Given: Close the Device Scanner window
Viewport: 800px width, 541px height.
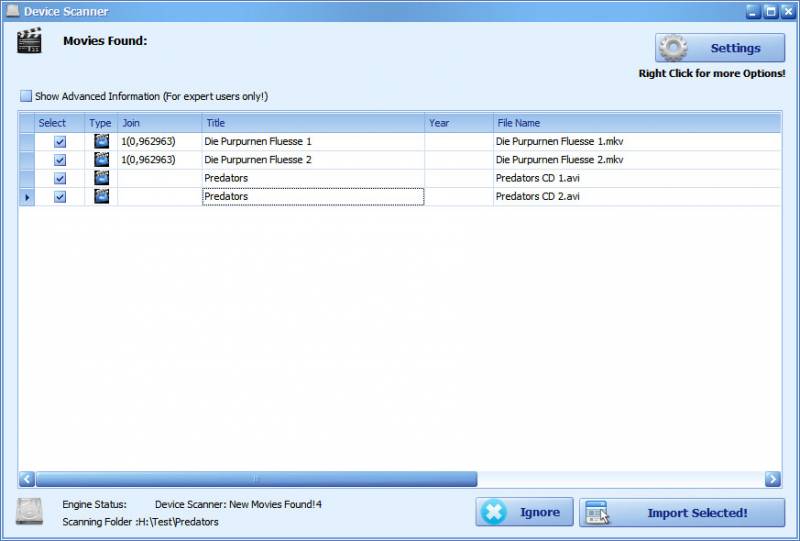Looking at the screenshot, I should coord(787,11).
